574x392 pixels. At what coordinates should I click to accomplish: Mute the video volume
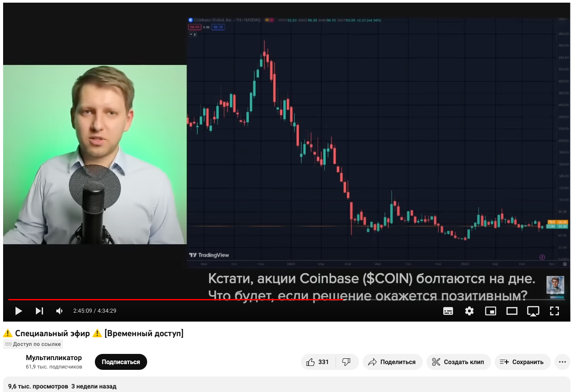click(59, 311)
